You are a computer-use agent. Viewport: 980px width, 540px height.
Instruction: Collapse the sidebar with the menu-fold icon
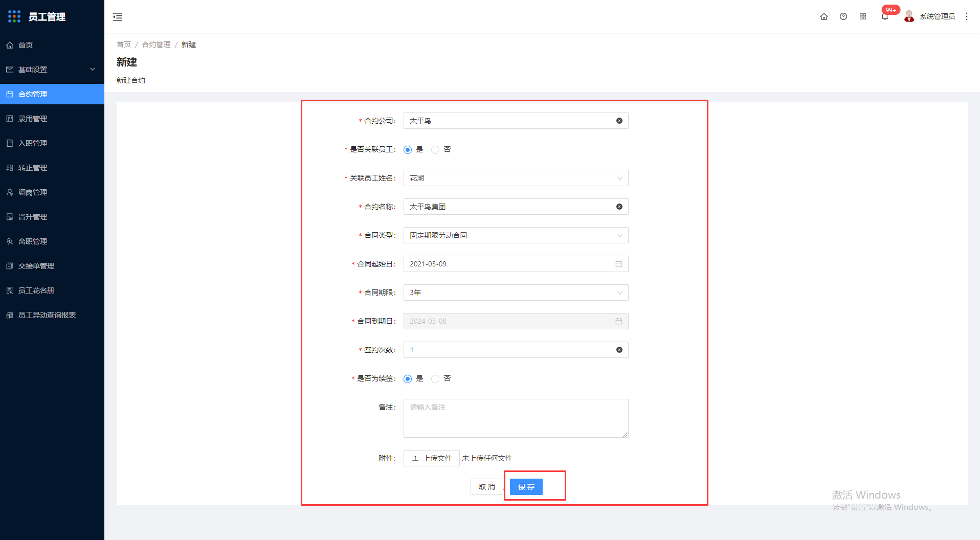point(118,17)
